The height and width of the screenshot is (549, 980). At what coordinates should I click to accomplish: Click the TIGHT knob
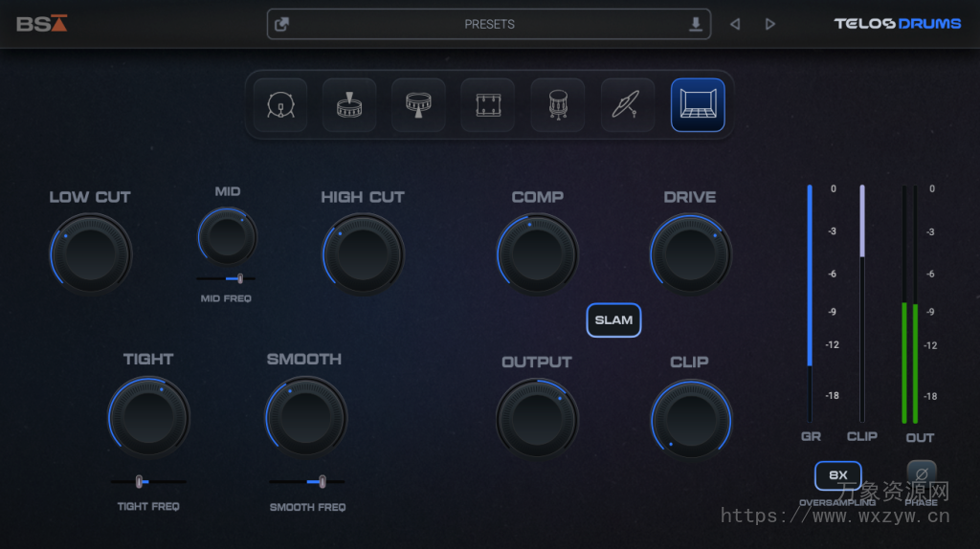148,417
